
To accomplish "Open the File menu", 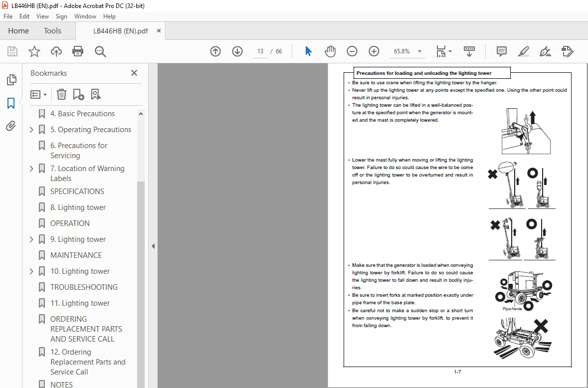I will pos(8,16).
